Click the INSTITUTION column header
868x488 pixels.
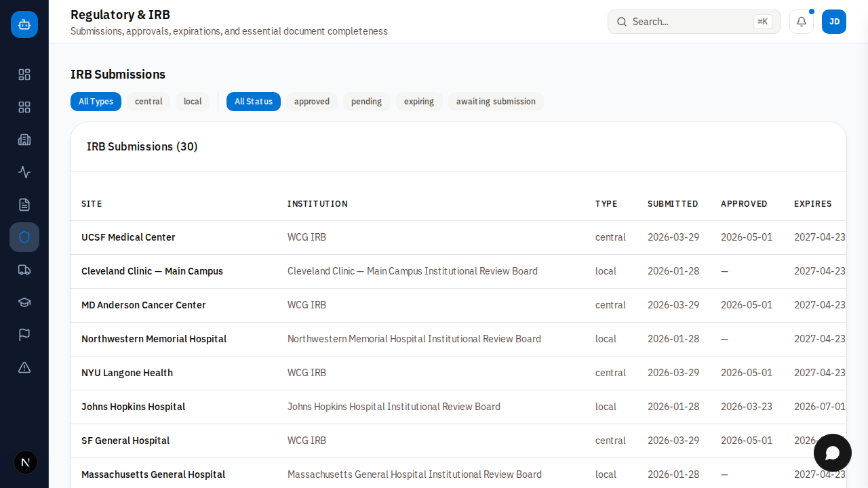[x=317, y=204]
